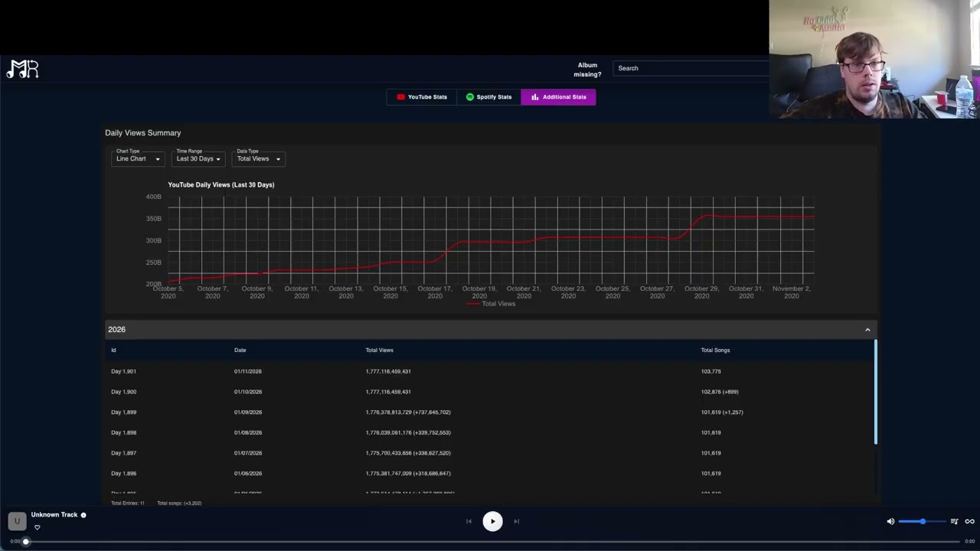Open the Data Type dropdown
Screen dimensions: 980x551
259,158
